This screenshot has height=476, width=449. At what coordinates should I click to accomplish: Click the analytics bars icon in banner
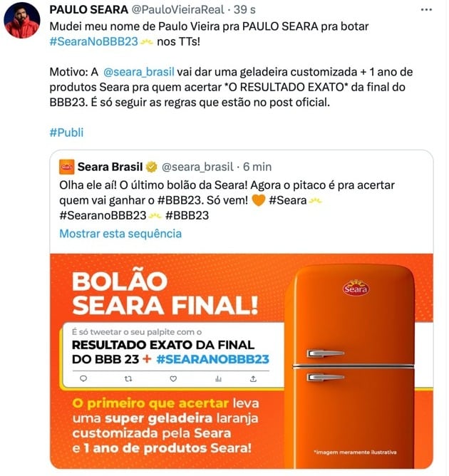218,378
